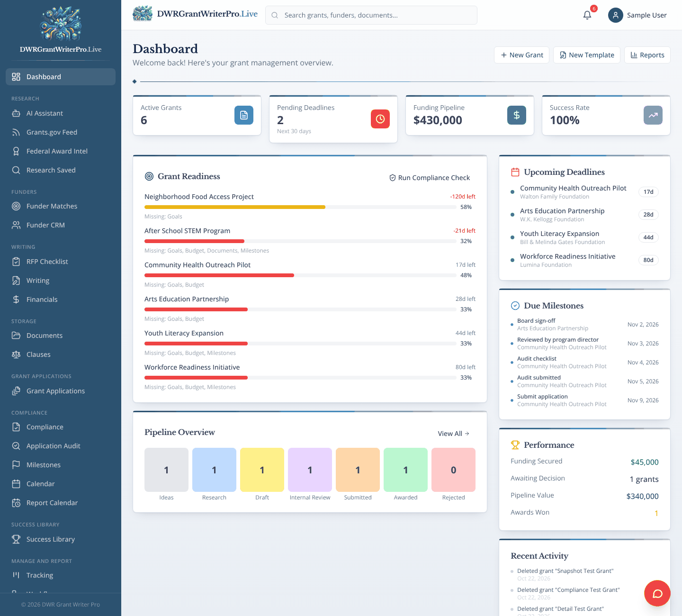The width and height of the screenshot is (682, 616).
Task: Open the floating chat bubble button
Action: click(657, 593)
